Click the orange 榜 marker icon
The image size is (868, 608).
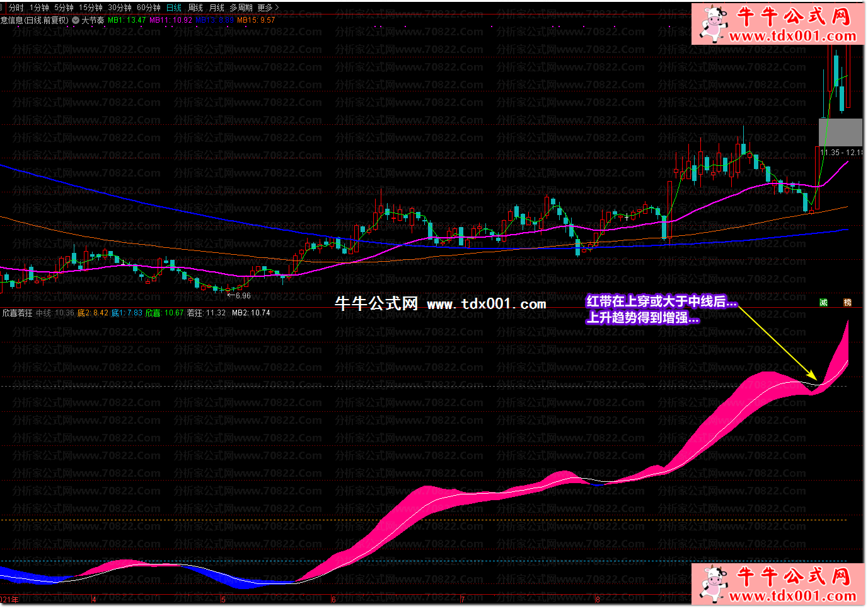[x=847, y=303]
